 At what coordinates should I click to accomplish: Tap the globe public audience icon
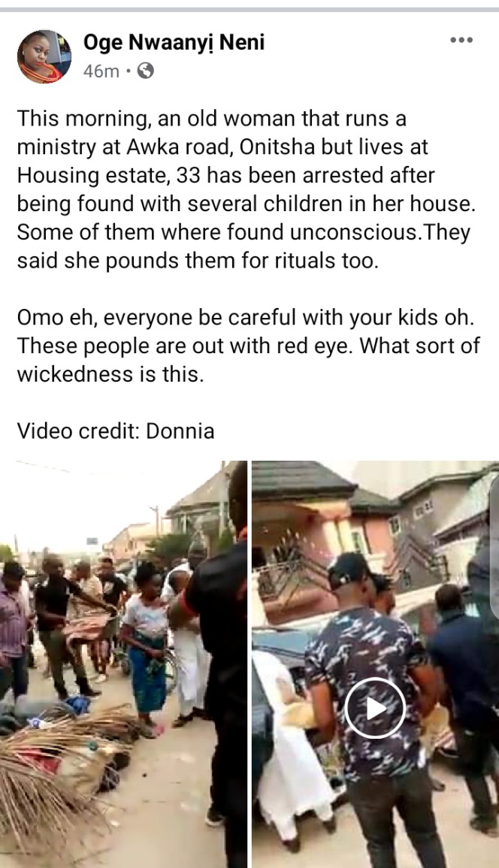[145, 71]
